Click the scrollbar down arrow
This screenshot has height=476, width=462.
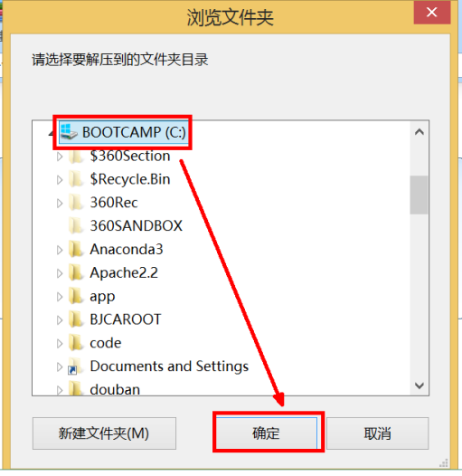420,386
